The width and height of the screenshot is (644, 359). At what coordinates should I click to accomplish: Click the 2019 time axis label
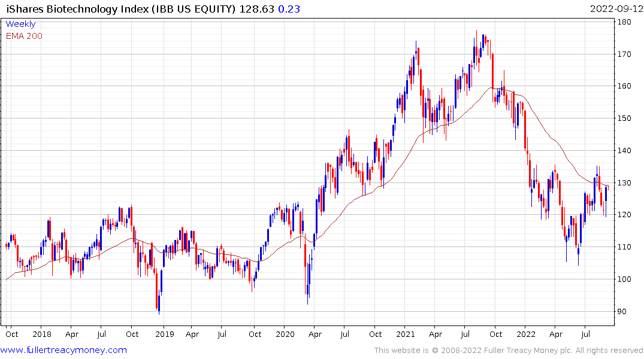165,334
